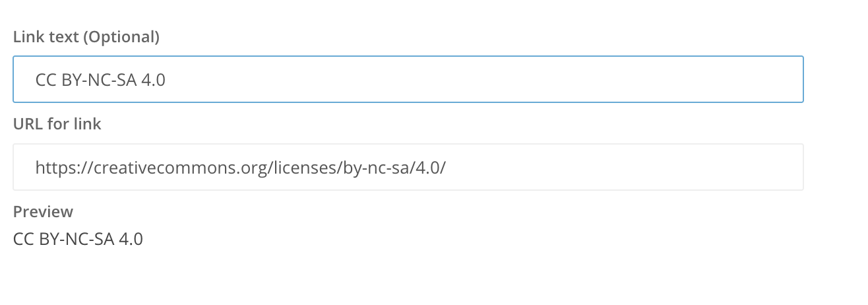
Task: Click "https://" at the start of the URL
Action: pyautogui.click(x=59, y=168)
